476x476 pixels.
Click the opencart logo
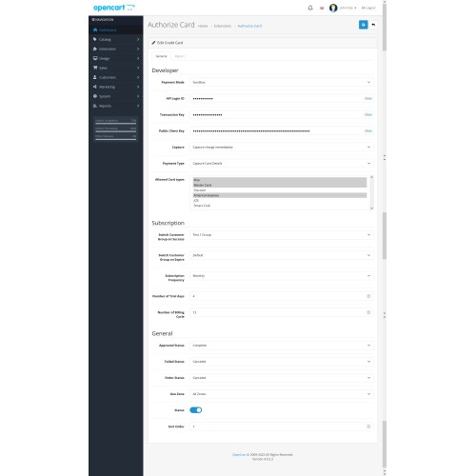pyautogui.click(x=113, y=8)
